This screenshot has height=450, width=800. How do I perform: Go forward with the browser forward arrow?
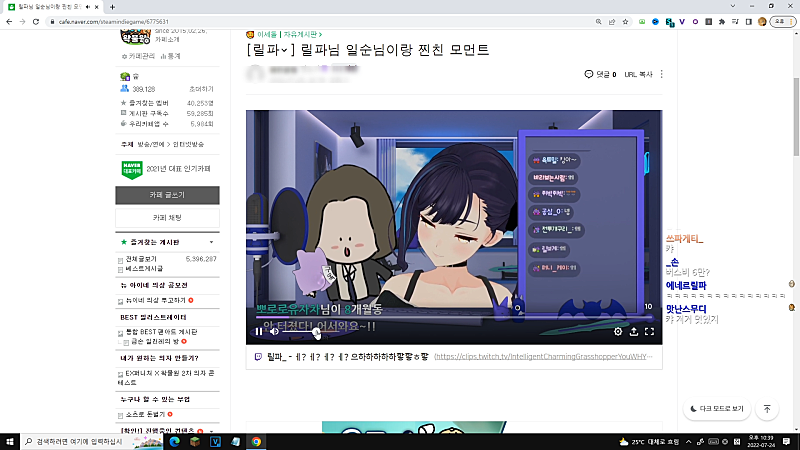[22, 21]
